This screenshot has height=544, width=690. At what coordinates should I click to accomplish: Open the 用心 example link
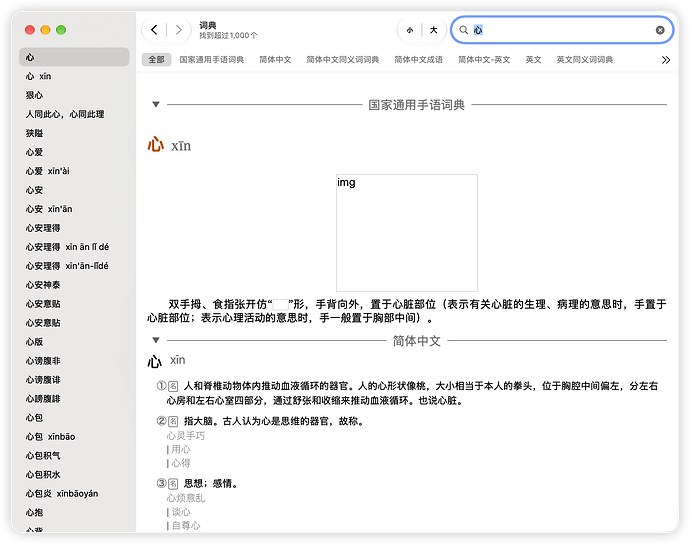pyautogui.click(x=181, y=449)
